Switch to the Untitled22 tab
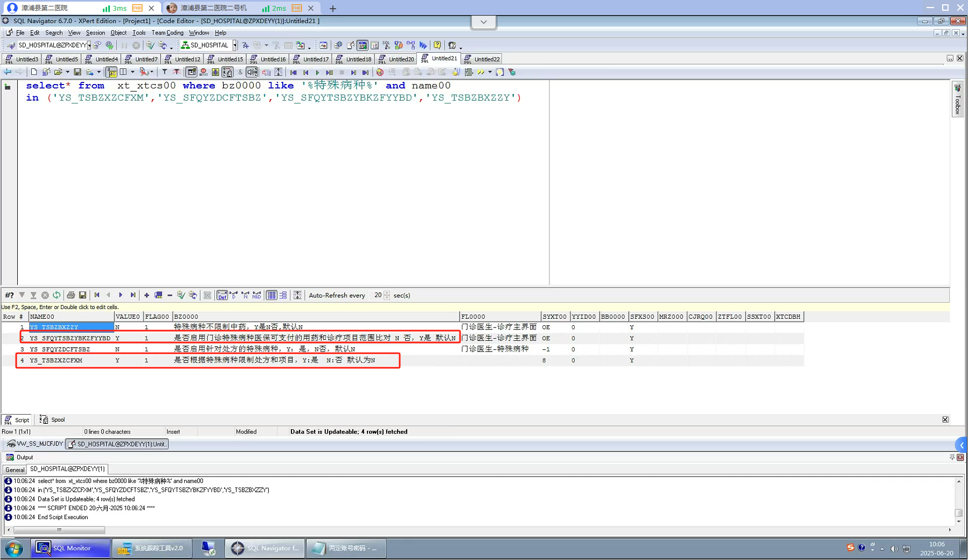Image resolution: width=968 pixels, height=560 pixels. click(482, 59)
